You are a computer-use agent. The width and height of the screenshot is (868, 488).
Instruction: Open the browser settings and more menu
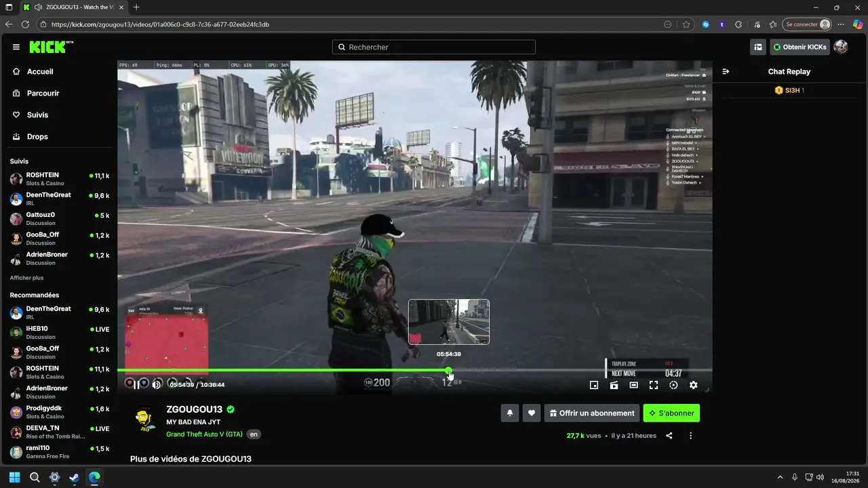coord(841,24)
